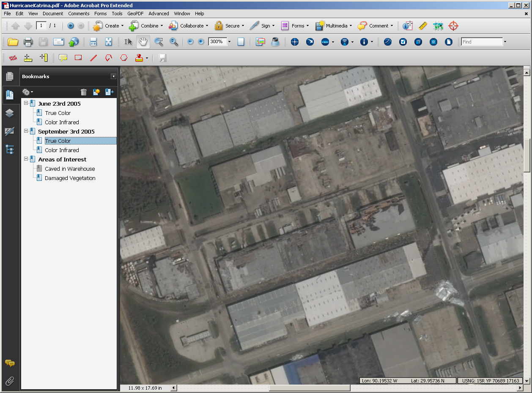Open the Document menu
The height and width of the screenshot is (393, 532).
(x=53, y=14)
